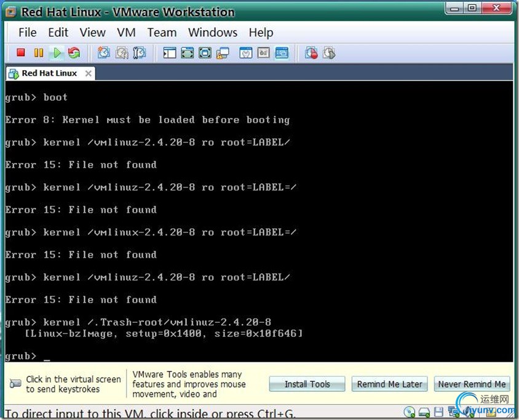Image resolution: width=519 pixels, height=420 pixels.
Task: Click the '[Linux-bzImage, setup=0x1400' output line
Action: pyautogui.click(x=164, y=333)
